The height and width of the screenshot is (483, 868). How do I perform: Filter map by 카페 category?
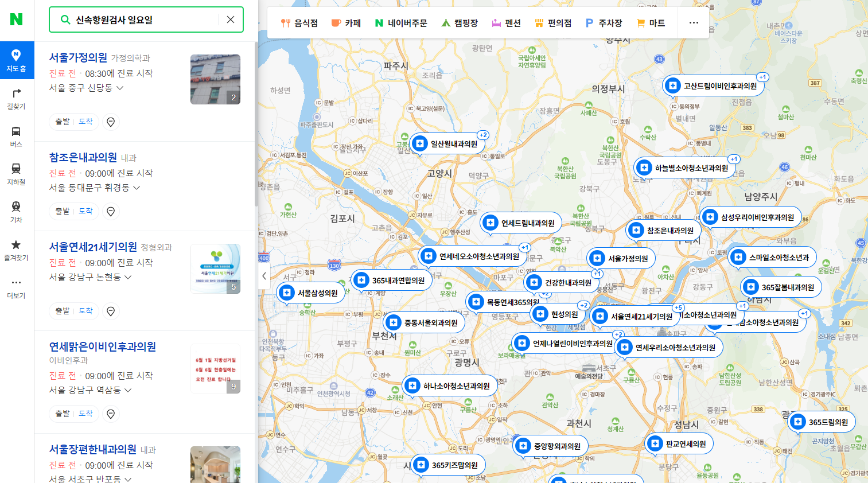346,23
